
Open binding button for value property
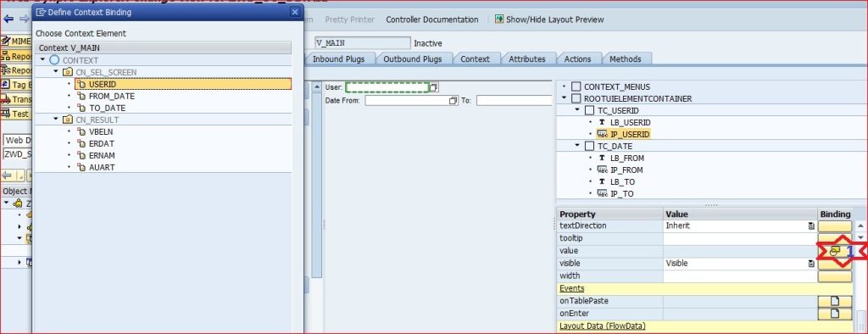point(834,251)
